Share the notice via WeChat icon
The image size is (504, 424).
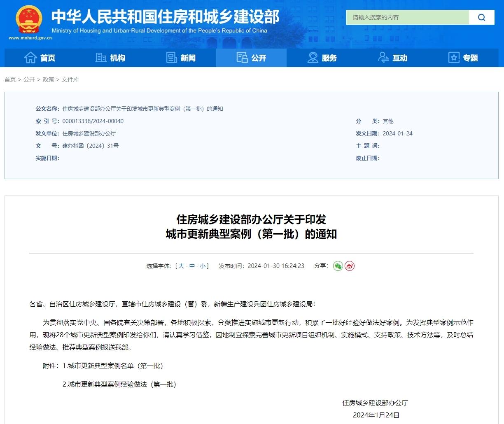coord(338,266)
